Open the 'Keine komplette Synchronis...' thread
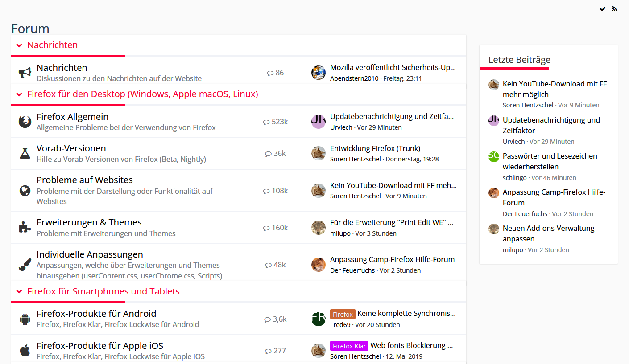Screen dimensions: 629x364 coord(407,314)
